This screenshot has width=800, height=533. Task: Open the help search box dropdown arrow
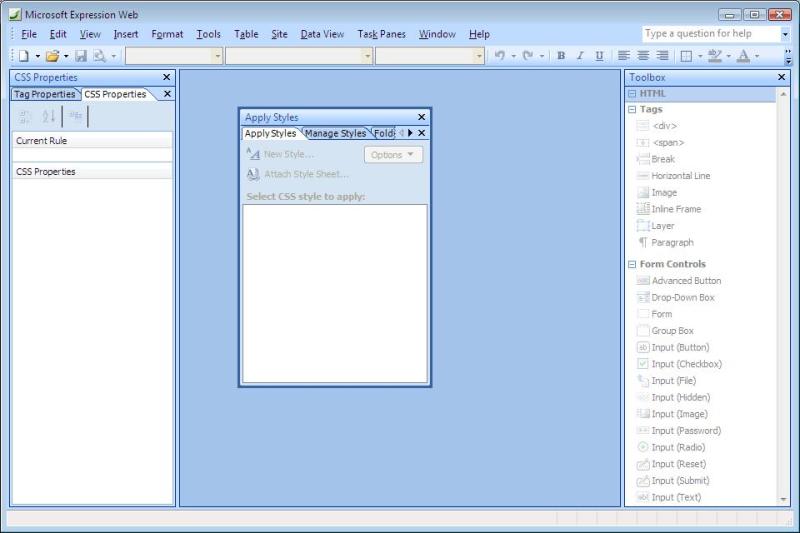tap(785, 34)
